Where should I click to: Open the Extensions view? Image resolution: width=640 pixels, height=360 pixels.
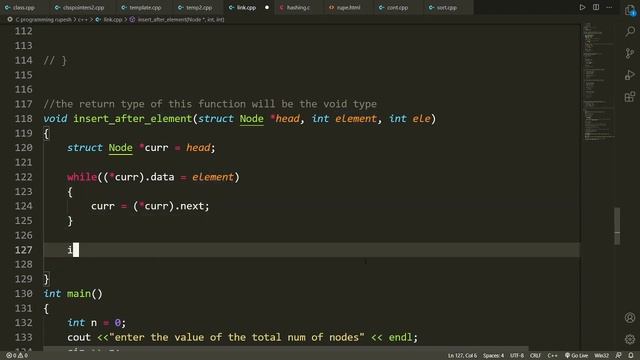pyautogui.click(x=630, y=97)
